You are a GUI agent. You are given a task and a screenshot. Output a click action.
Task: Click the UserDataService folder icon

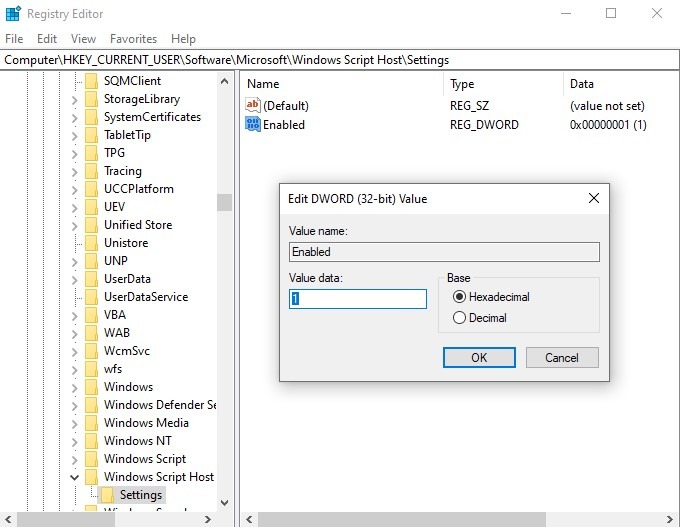click(91, 297)
